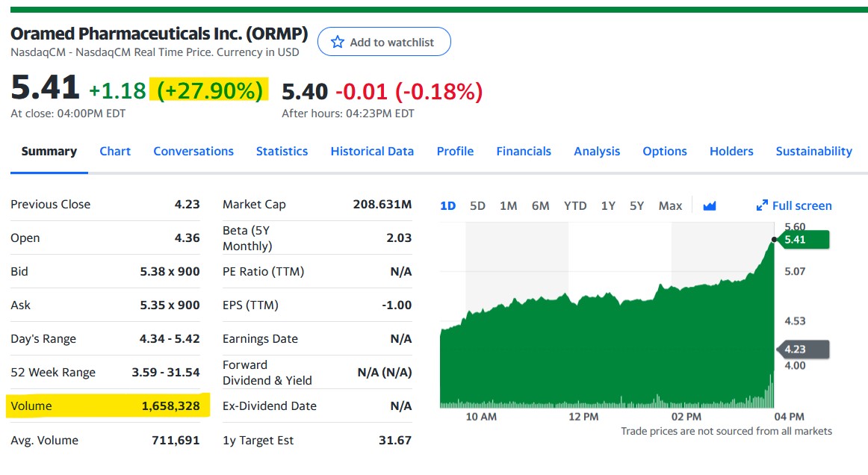Switch chart to YTD range
This screenshot has width=868, height=475.
(x=575, y=205)
